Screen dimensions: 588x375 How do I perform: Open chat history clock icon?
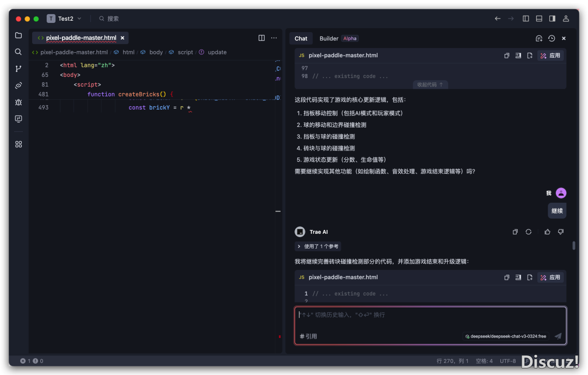point(551,38)
